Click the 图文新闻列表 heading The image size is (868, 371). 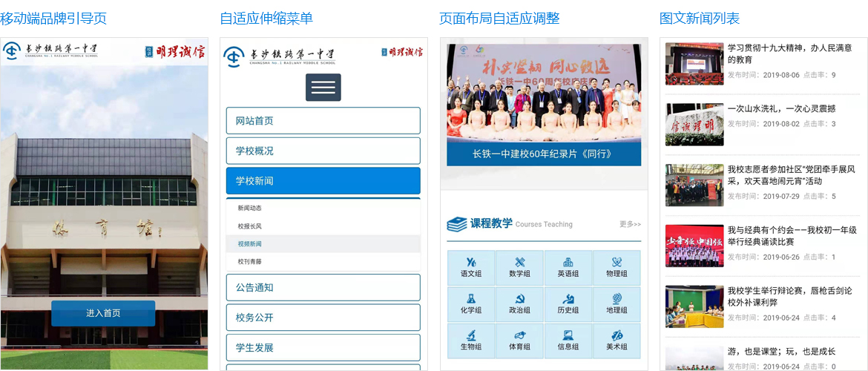click(700, 19)
